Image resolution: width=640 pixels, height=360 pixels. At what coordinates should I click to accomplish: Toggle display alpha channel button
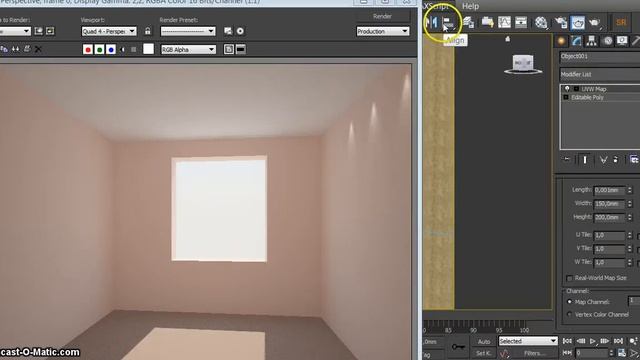pos(122,49)
